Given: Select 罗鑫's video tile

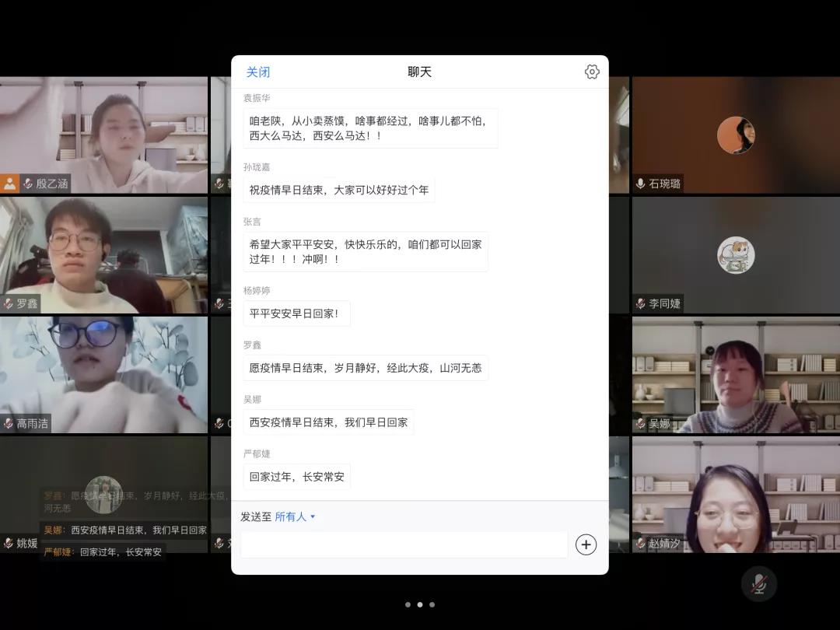Looking at the screenshot, I should point(104,253).
